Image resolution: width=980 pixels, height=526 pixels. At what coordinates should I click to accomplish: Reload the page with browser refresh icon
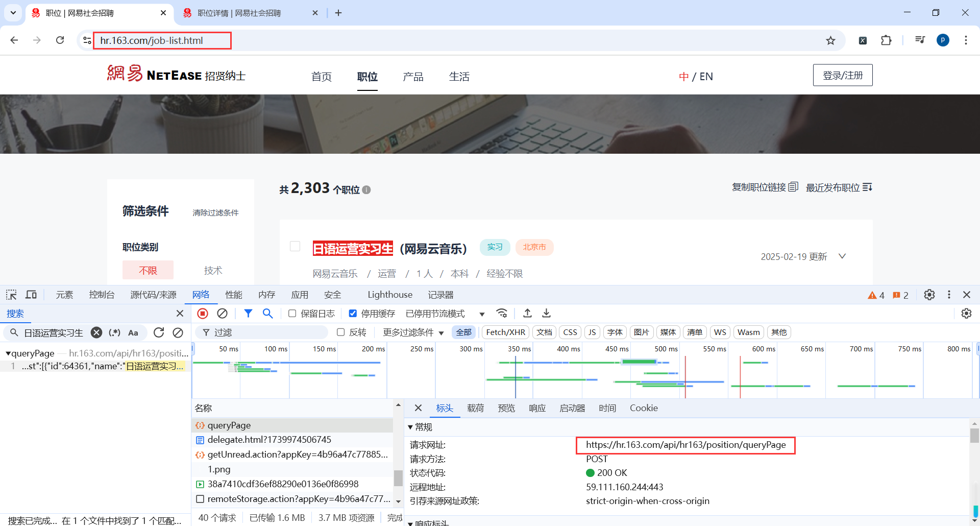pyautogui.click(x=60, y=40)
